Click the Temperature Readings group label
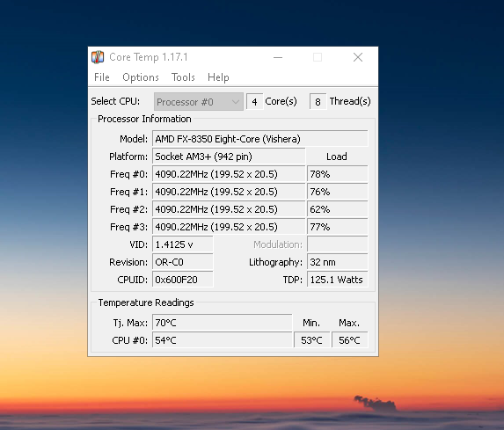 tap(146, 302)
